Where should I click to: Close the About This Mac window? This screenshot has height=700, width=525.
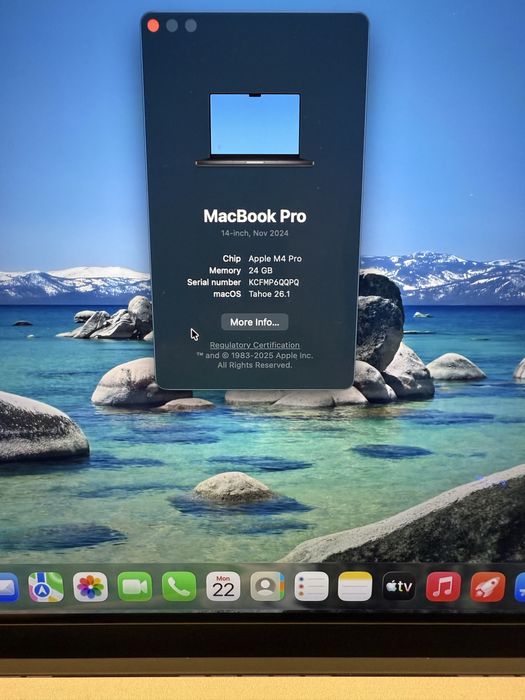[153, 26]
